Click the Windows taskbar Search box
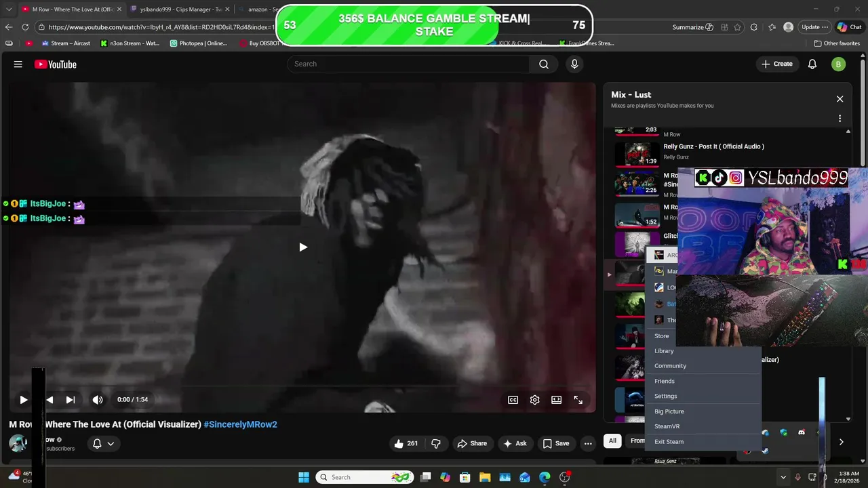This screenshot has height=488, width=868. (x=365, y=477)
